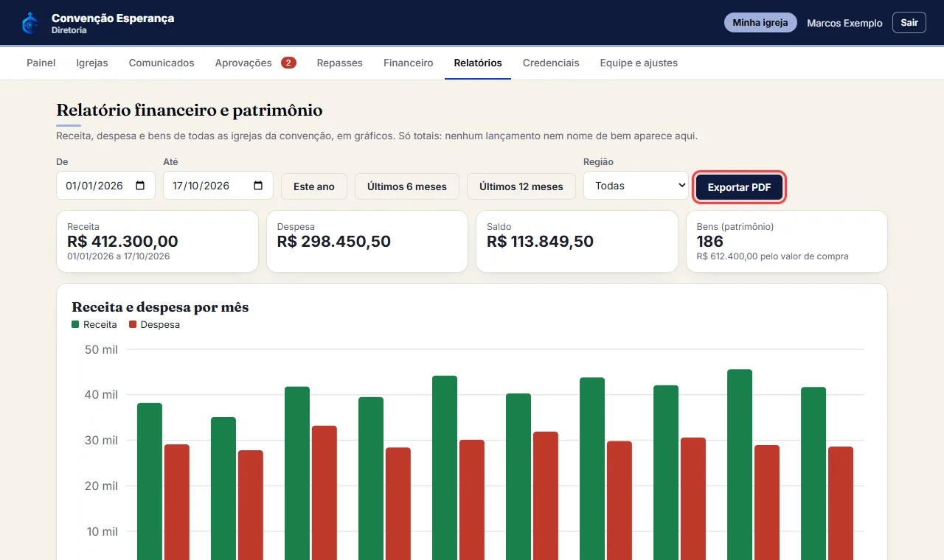Image resolution: width=944 pixels, height=560 pixels.
Task: Click the Minha igreja button
Action: click(x=760, y=23)
